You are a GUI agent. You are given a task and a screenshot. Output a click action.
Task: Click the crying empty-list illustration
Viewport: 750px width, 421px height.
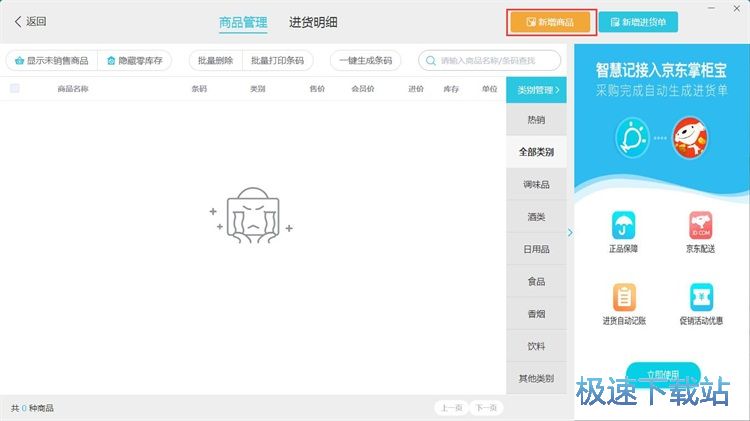pyautogui.click(x=252, y=216)
